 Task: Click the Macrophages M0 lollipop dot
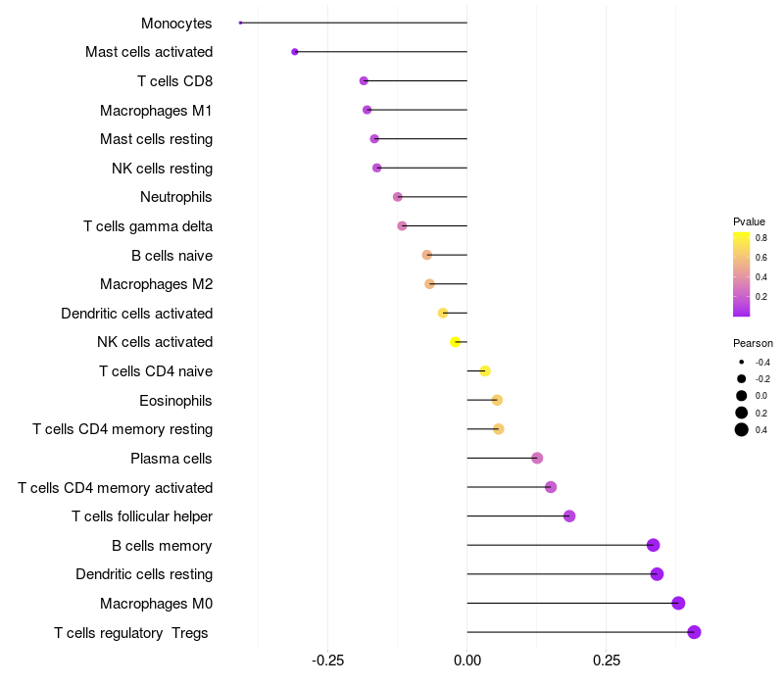point(678,604)
